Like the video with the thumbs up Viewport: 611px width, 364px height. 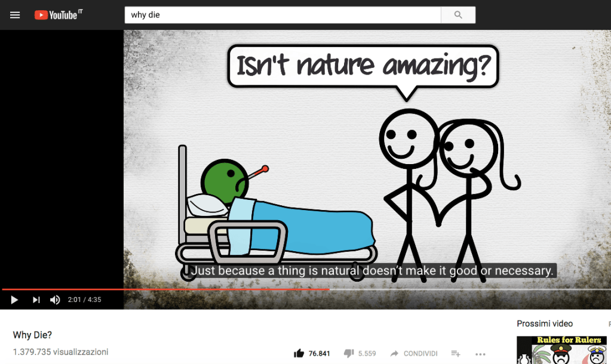[x=299, y=353]
